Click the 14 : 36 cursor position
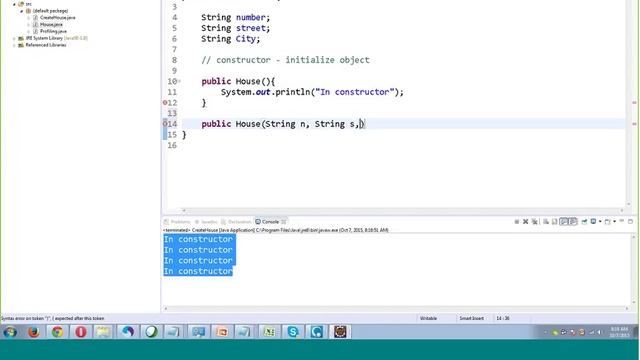The image size is (640, 360). point(502,318)
